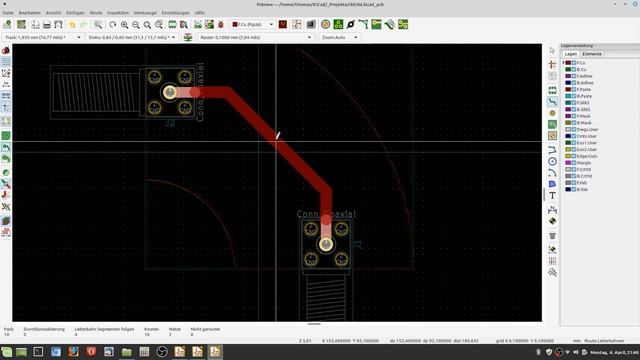Click the print board icon
This screenshot has width=640, height=360.
click(47, 25)
